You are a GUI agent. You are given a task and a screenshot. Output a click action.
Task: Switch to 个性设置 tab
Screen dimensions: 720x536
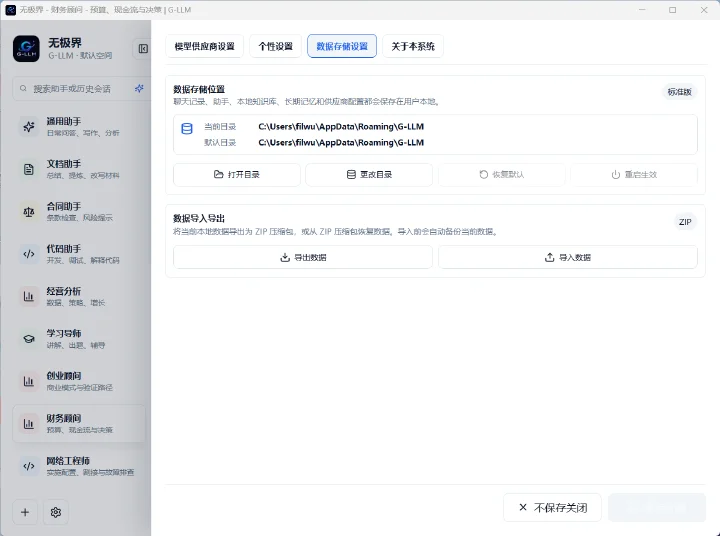tap(276, 46)
